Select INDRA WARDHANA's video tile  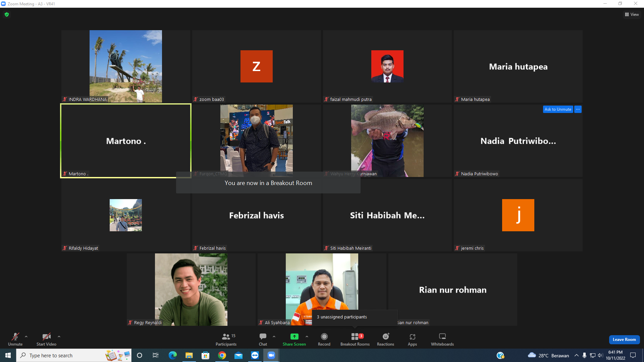(126, 66)
